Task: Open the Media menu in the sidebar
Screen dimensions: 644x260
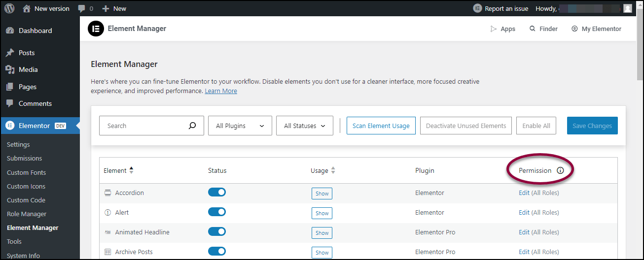Action: point(28,69)
